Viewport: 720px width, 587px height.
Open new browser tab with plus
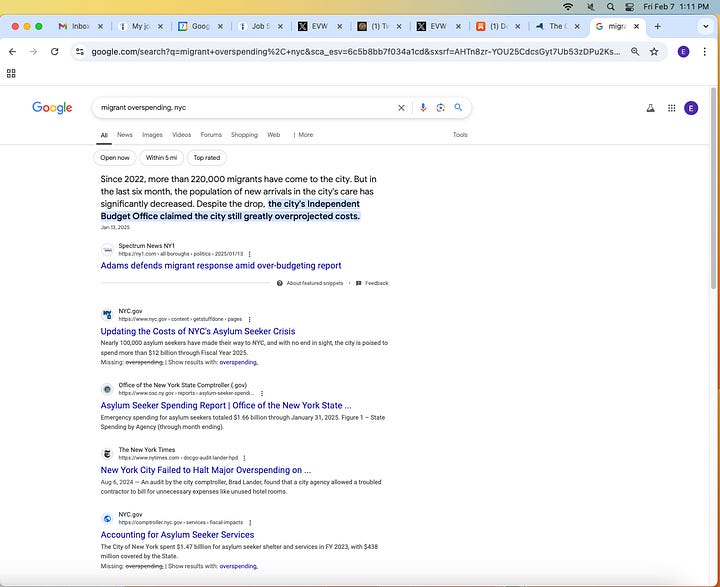[657, 26]
